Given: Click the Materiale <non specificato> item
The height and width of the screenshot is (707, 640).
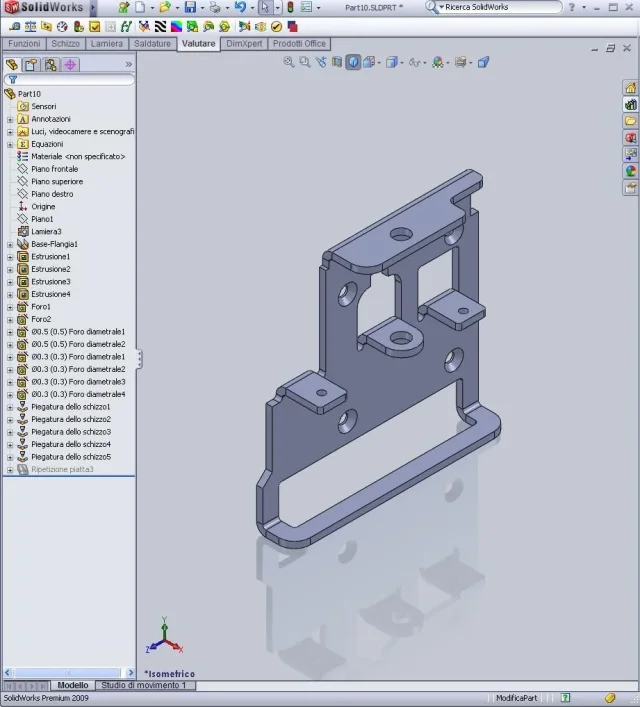Looking at the screenshot, I should point(78,156).
